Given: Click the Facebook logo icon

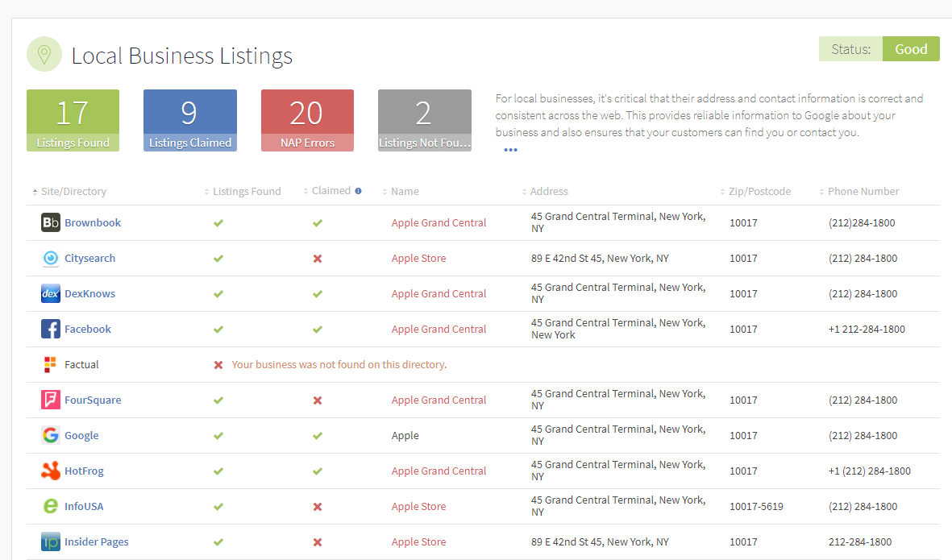Looking at the screenshot, I should (51, 329).
